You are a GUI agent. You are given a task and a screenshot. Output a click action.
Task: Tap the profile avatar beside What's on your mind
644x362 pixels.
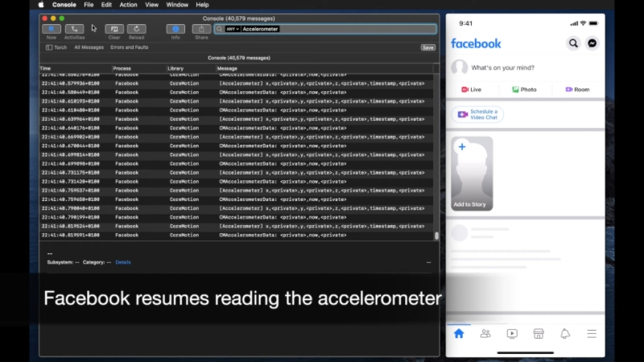pos(459,68)
